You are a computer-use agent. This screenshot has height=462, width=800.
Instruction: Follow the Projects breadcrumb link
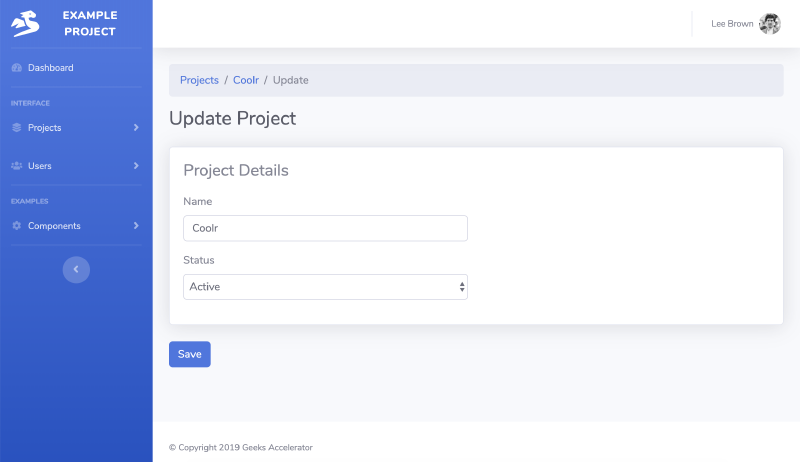tap(199, 80)
